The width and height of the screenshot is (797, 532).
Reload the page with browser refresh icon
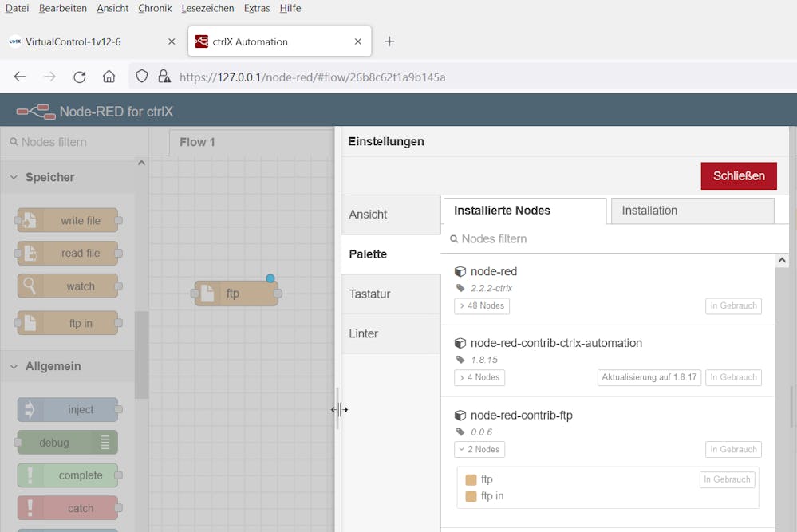click(x=79, y=77)
